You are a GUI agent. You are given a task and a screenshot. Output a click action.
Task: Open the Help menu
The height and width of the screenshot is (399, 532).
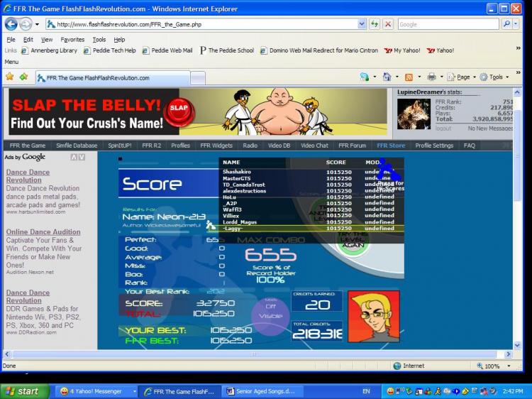click(x=119, y=39)
